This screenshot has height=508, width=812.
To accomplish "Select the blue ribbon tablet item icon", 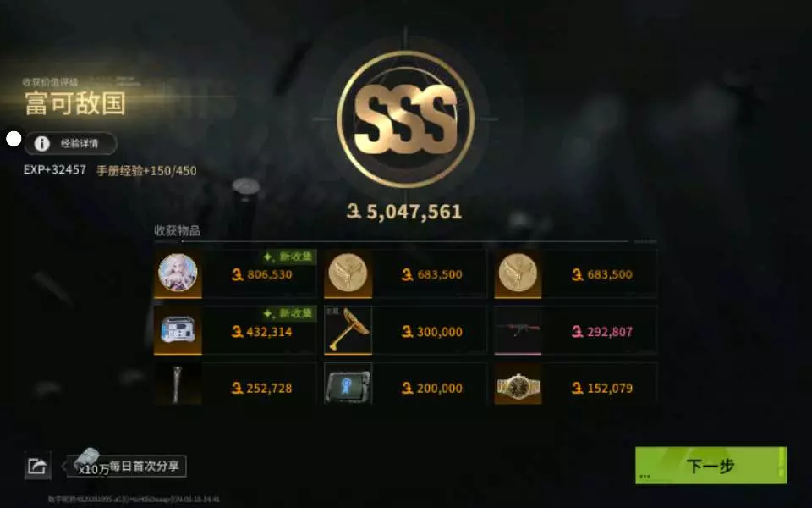I will [x=348, y=384].
